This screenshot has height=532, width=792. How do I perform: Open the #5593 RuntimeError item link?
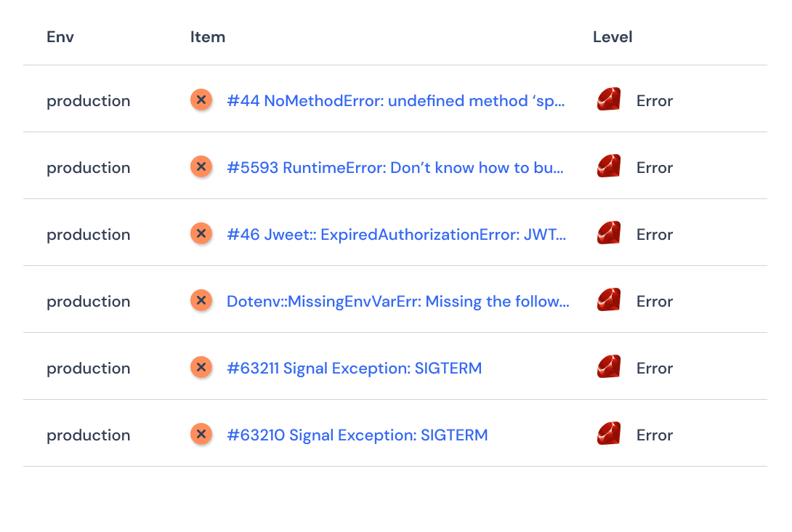pyautogui.click(x=396, y=168)
